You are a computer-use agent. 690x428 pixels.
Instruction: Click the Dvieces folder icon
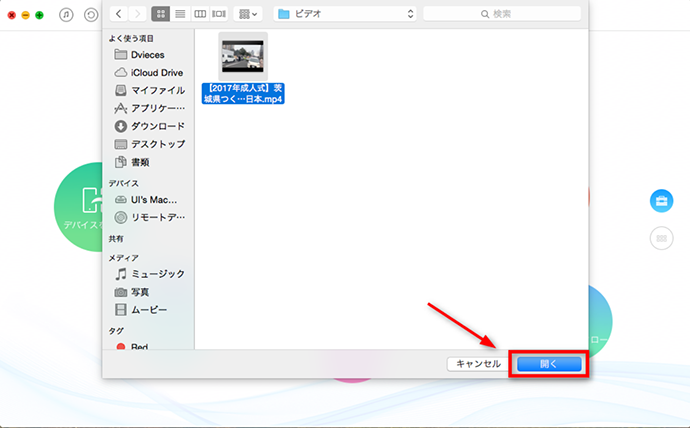point(121,54)
